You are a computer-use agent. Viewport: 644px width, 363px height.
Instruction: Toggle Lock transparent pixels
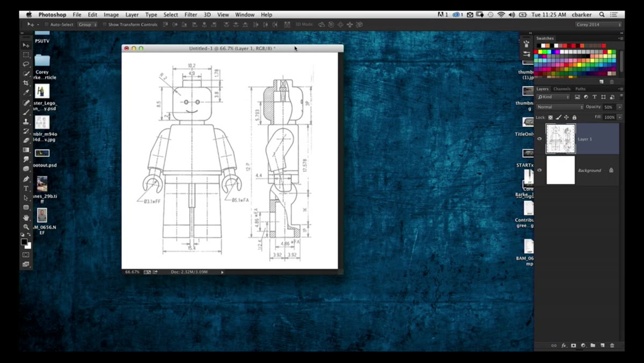pos(550,117)
